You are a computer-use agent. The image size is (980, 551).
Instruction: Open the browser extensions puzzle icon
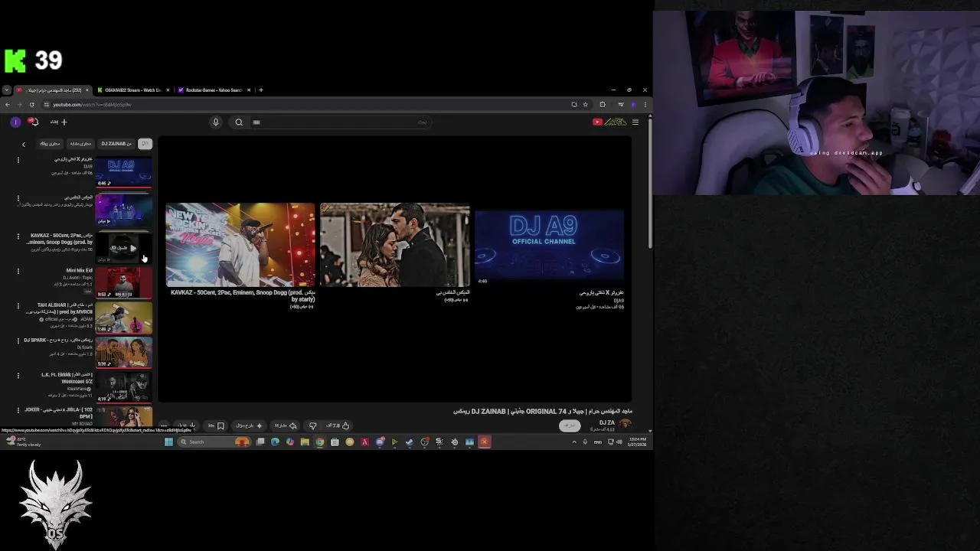tap(603, 104)
